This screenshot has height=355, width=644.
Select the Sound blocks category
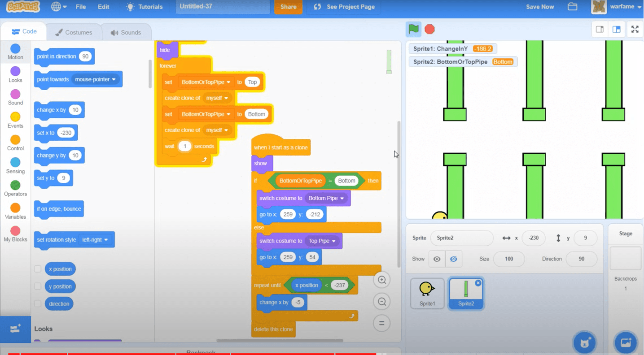pos(15,97)
